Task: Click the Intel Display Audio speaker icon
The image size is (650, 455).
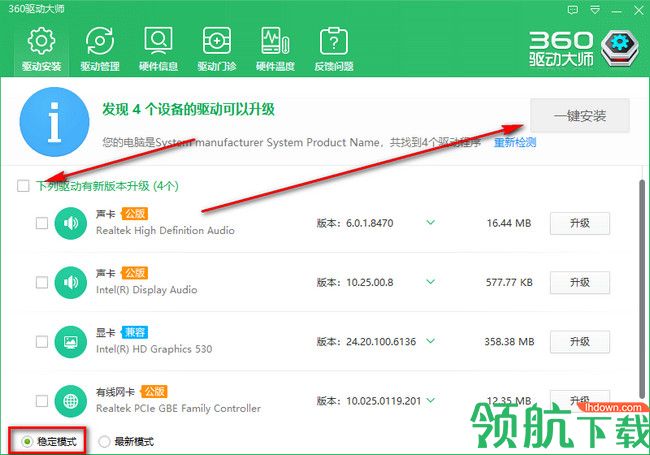Action: click(x=70, y=283)
